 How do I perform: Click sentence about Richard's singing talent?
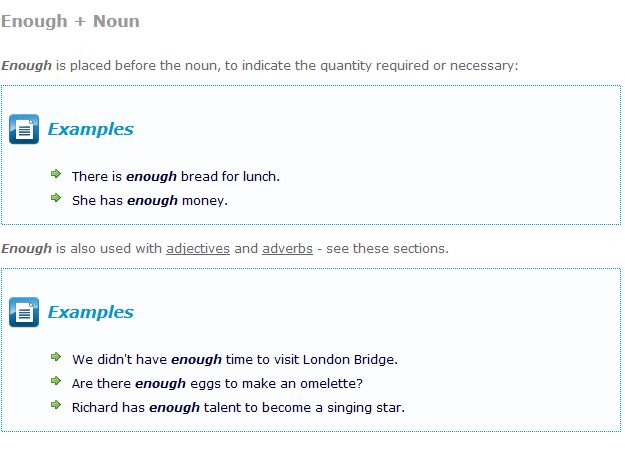coord(238,407)
